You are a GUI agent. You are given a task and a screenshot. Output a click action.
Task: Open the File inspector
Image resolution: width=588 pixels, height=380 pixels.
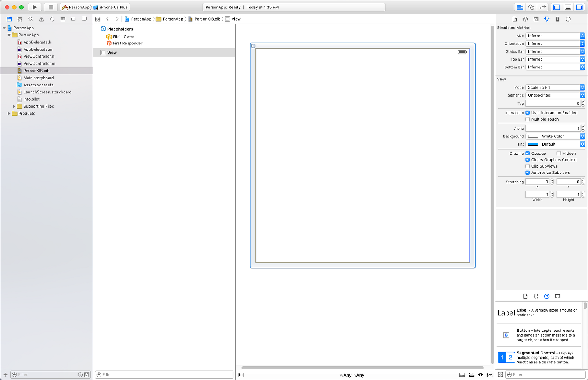514,19
